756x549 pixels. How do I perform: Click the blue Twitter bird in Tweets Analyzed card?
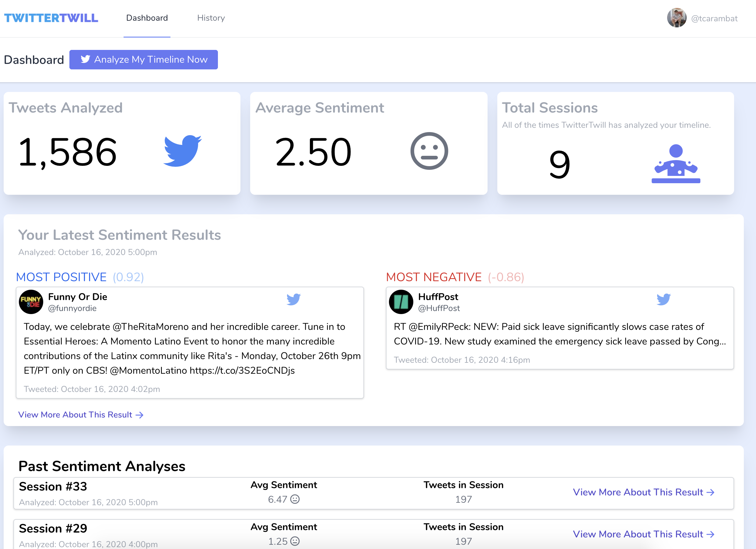pos(182,151)
